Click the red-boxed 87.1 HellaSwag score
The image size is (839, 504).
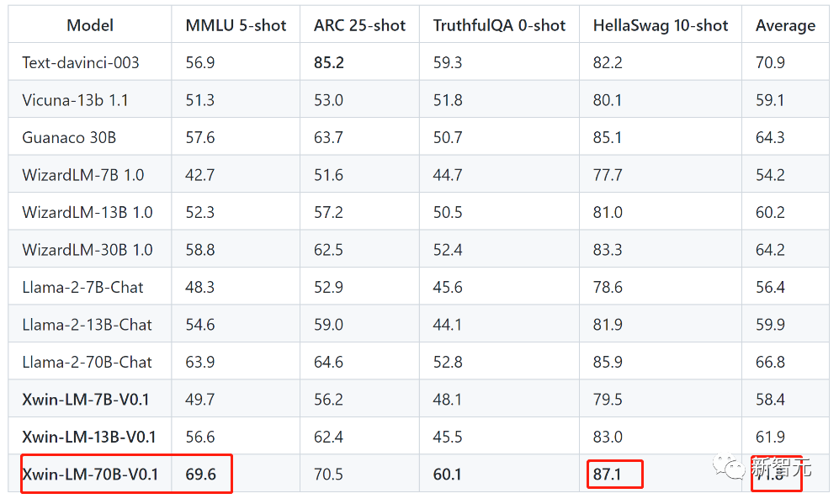tap(608, 474)
